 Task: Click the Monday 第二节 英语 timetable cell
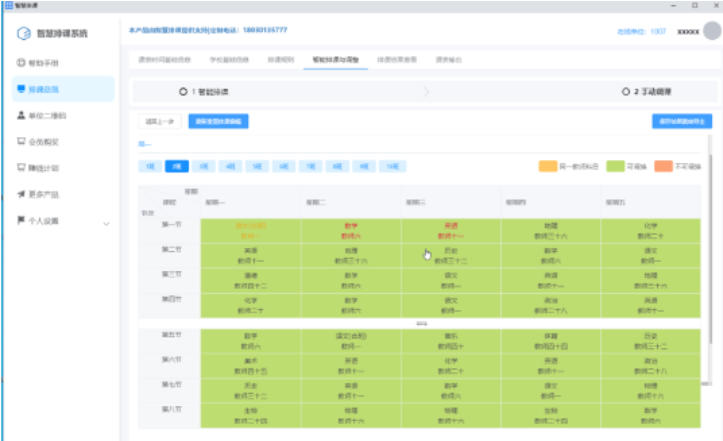(x=250, y=254)
